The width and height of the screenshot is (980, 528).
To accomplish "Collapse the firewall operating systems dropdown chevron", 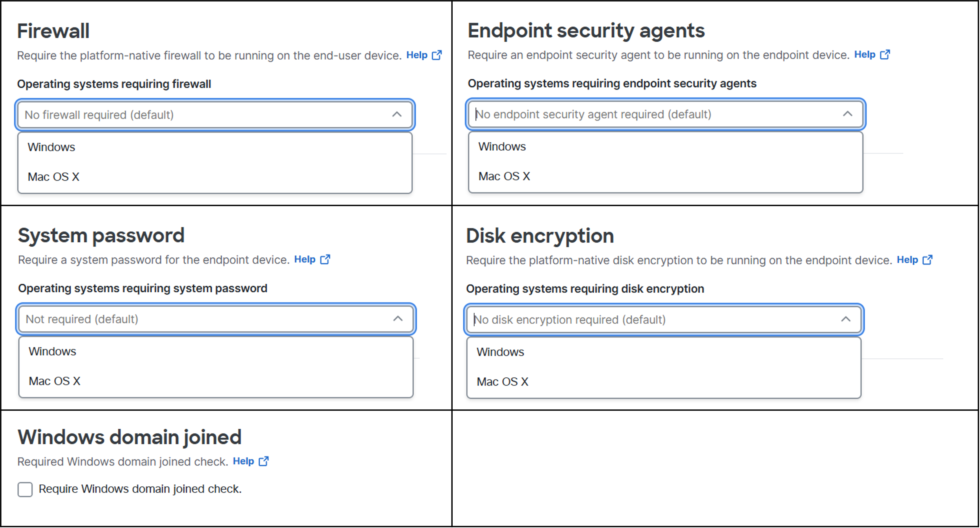I will [x=397, y=115].
